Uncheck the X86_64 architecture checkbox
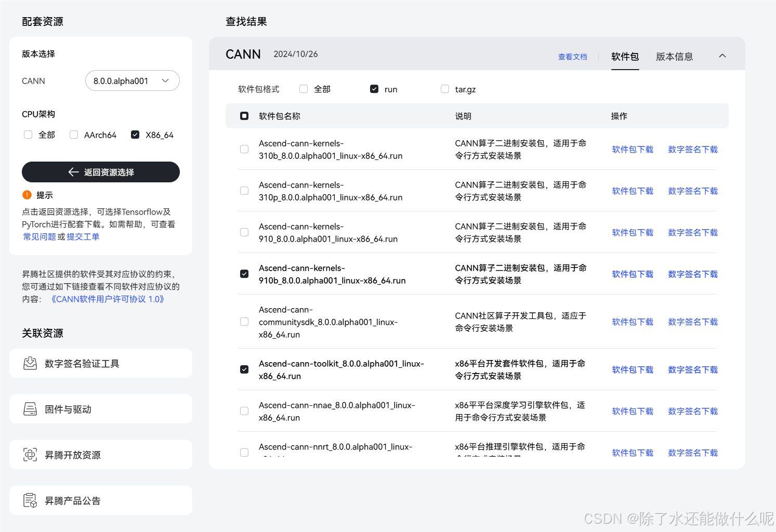Screen dimensions: 776x532 (135, 135)
